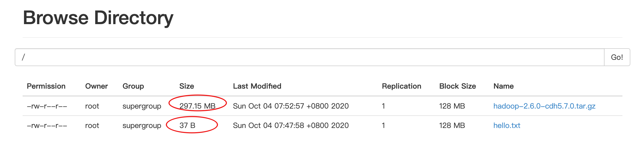The width and height of the screenshot is (644, 150).
Task: Click the Last Modified column header
Action: (257, 86)
